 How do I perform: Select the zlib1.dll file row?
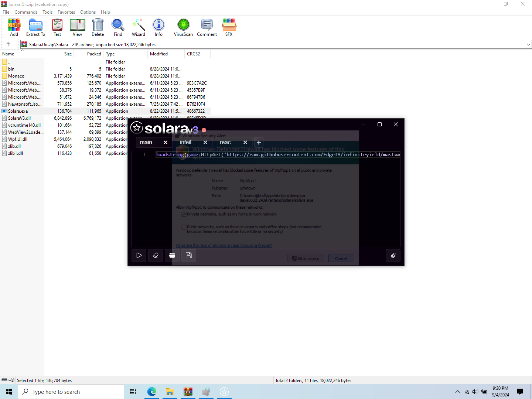click(x=64, y=153)
